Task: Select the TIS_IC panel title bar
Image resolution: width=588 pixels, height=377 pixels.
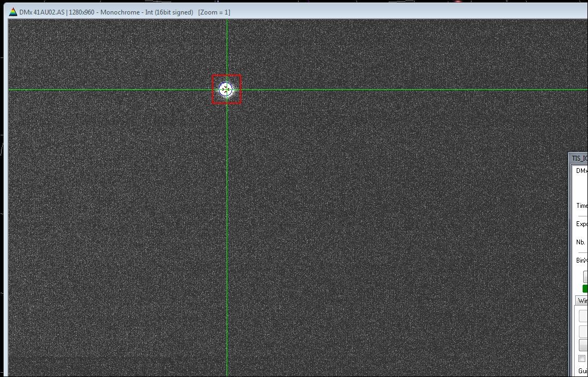Action: [x=579, y=158]
